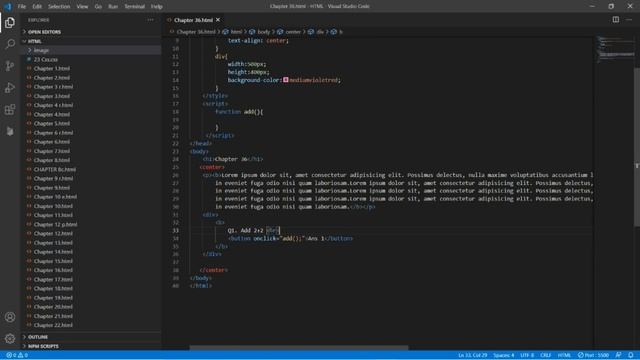Select the Chapter 36.html editor tab
The image size is (640, 360).
coord(193,20)
